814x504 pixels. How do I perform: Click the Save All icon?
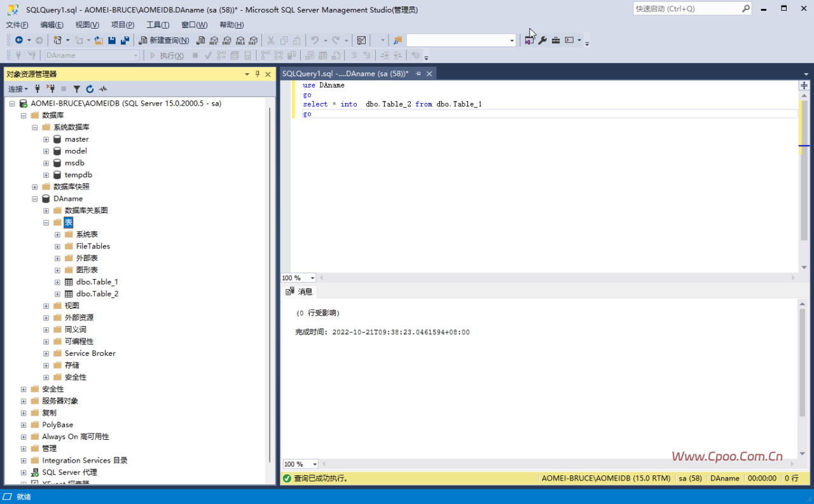tap(125, 40)
